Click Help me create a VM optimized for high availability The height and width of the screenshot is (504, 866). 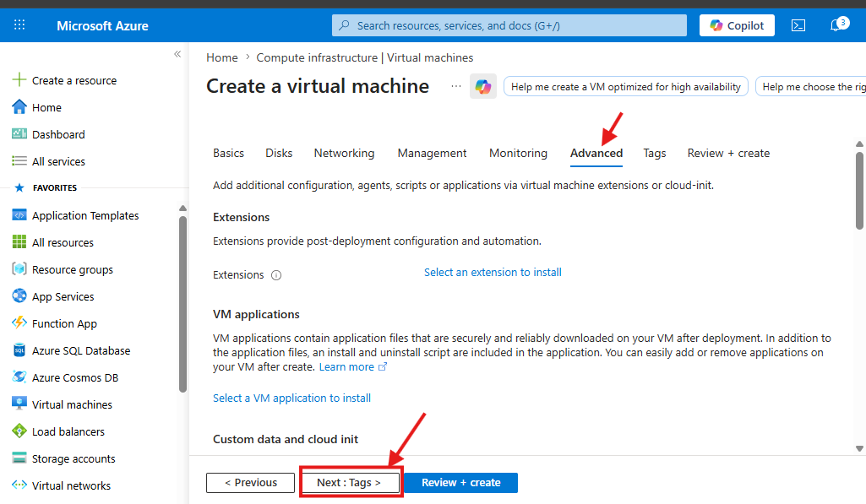pyautogui.click(x=626, y=87)
